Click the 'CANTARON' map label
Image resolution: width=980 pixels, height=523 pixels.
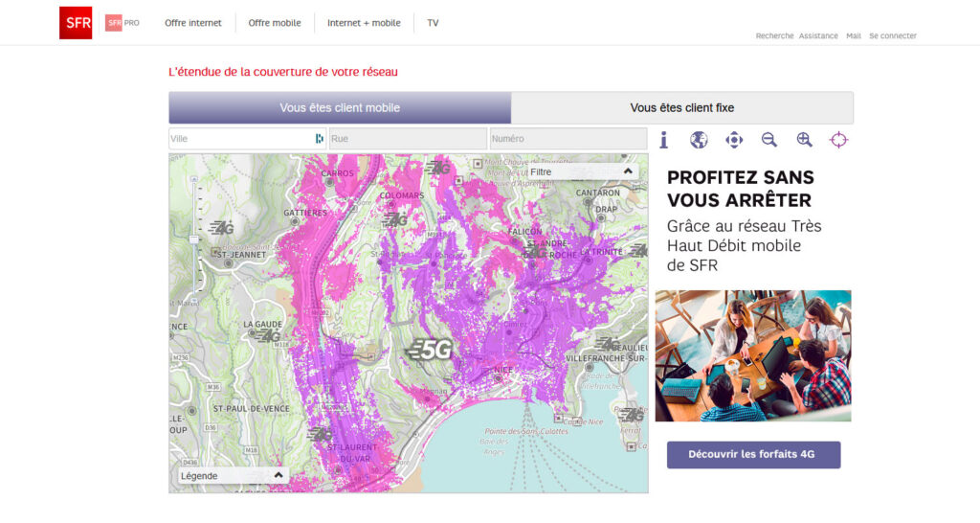point(598,193)
